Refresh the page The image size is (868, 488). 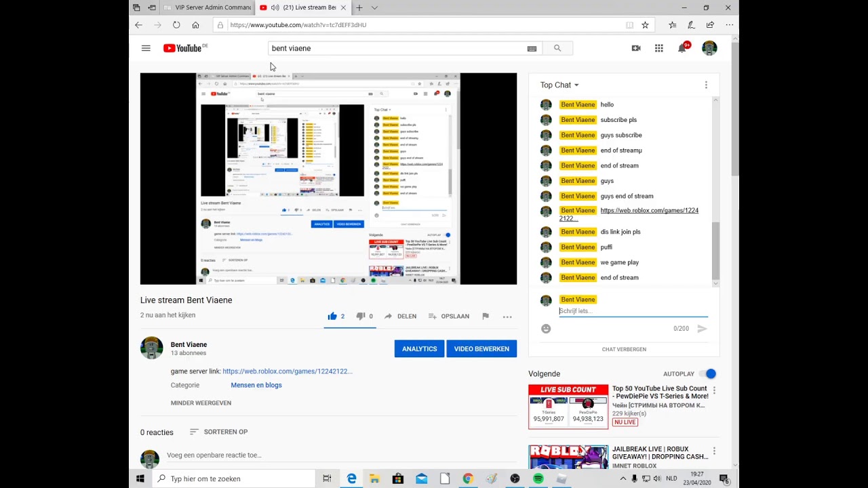176,25
